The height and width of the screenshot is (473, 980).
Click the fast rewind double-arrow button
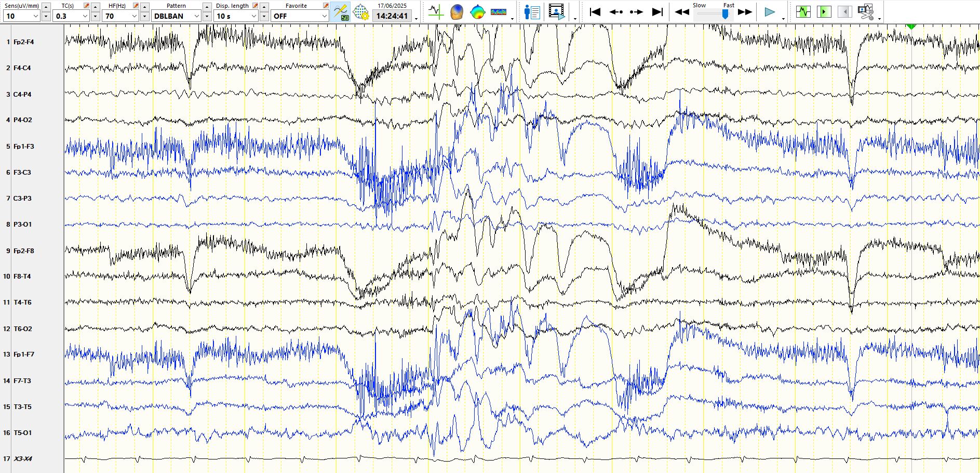coord(682,12)
